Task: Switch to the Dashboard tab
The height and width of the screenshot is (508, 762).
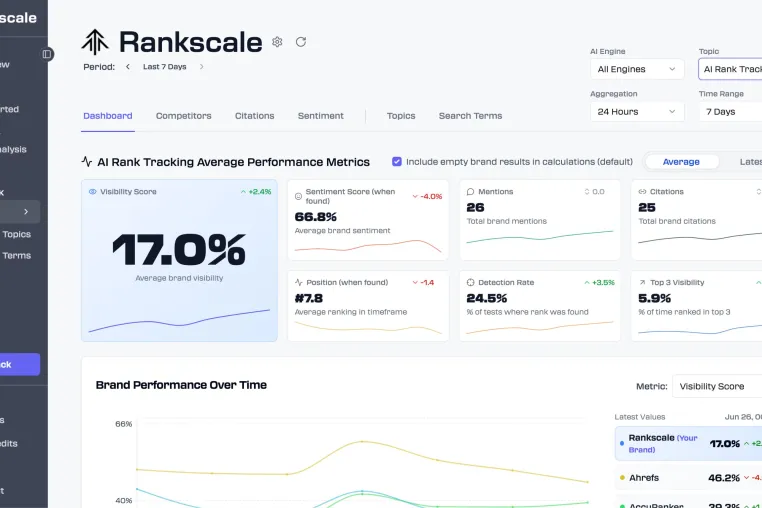Action: [x=108, y=116]
